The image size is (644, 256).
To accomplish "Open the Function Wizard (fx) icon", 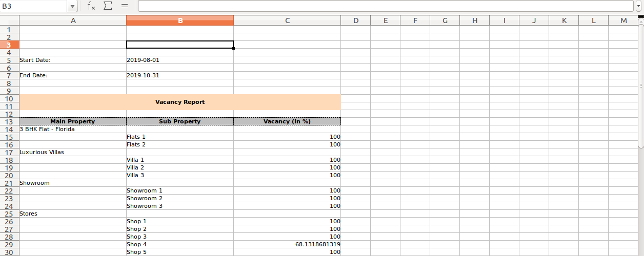I will coord(91,6).
